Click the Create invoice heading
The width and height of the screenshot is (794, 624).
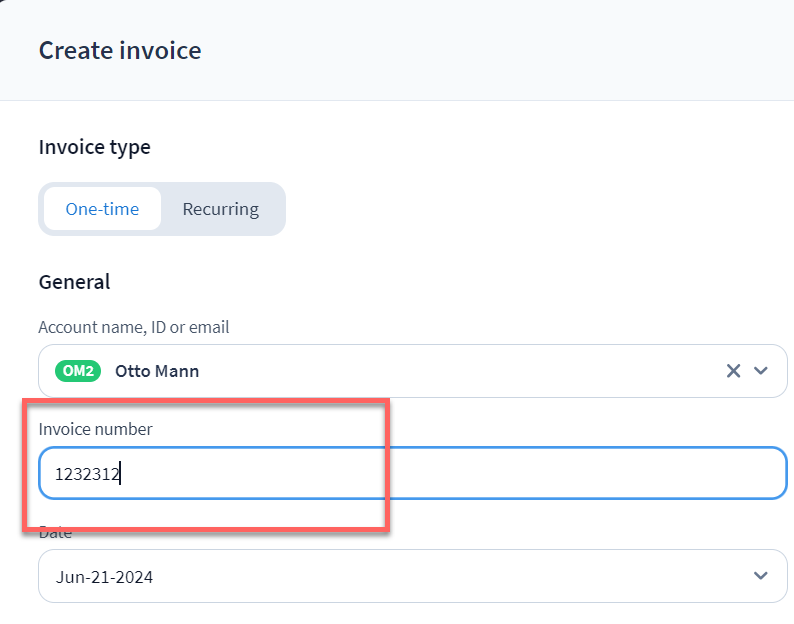click(x=120, y=50)
